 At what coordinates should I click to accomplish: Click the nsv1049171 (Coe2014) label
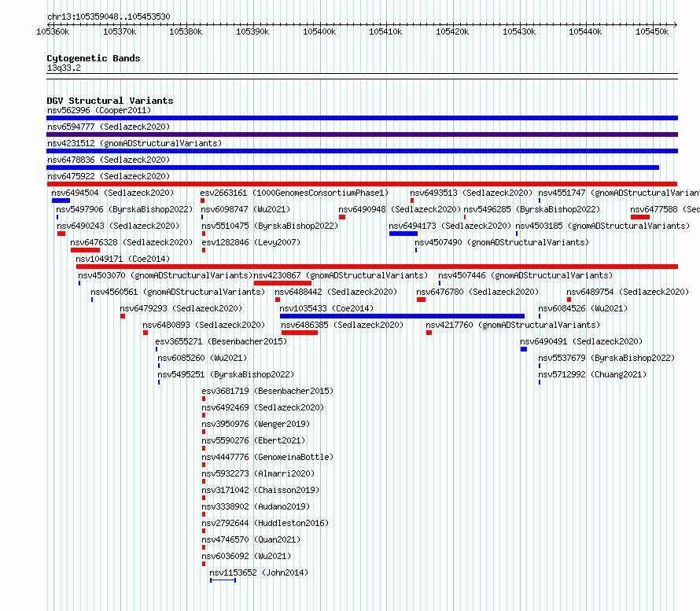tap(123, 259)
